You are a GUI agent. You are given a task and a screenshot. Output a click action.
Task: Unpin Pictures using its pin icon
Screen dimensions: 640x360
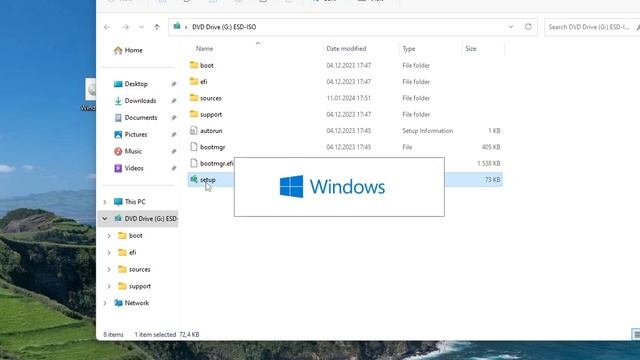(x=173, y=135)
